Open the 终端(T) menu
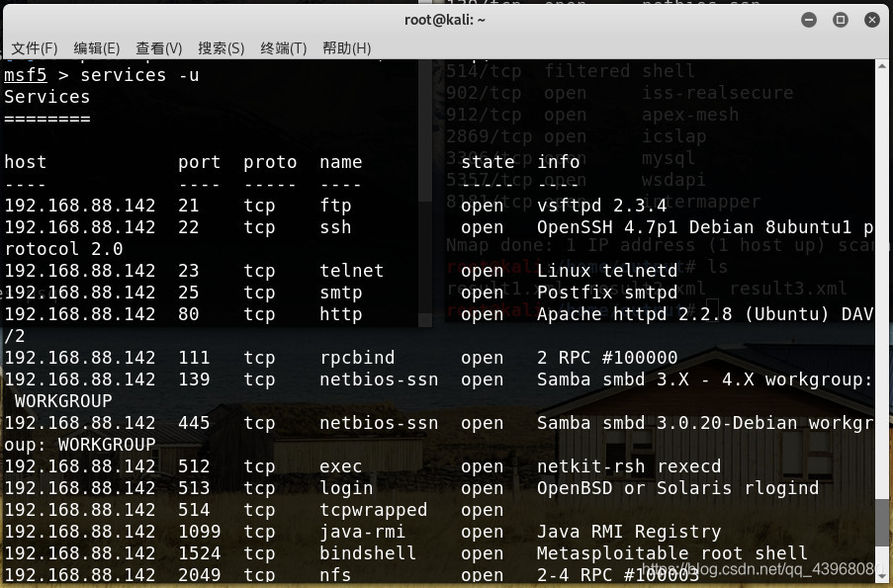The height and width of the screenshot is (588, 893). (283, 47)
